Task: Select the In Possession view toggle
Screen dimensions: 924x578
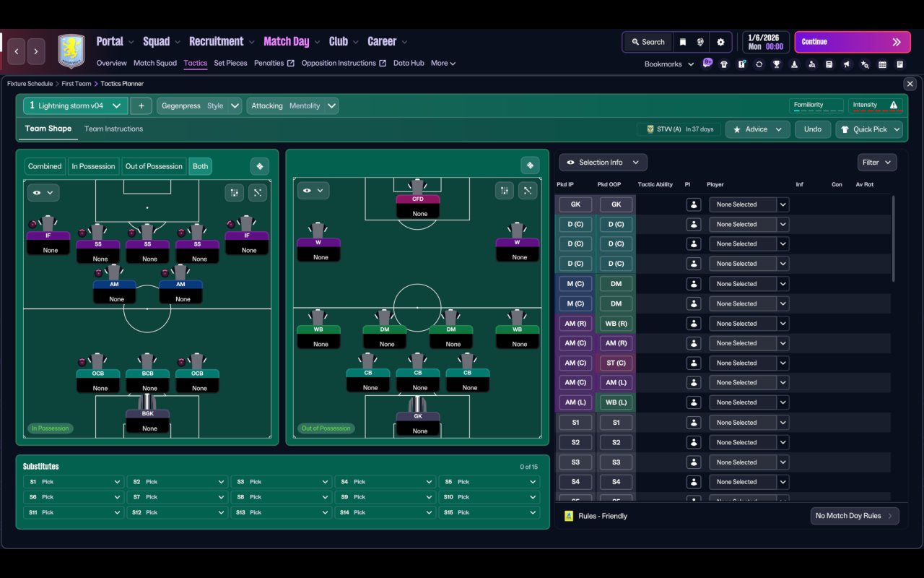Action: tap(93, 166)
